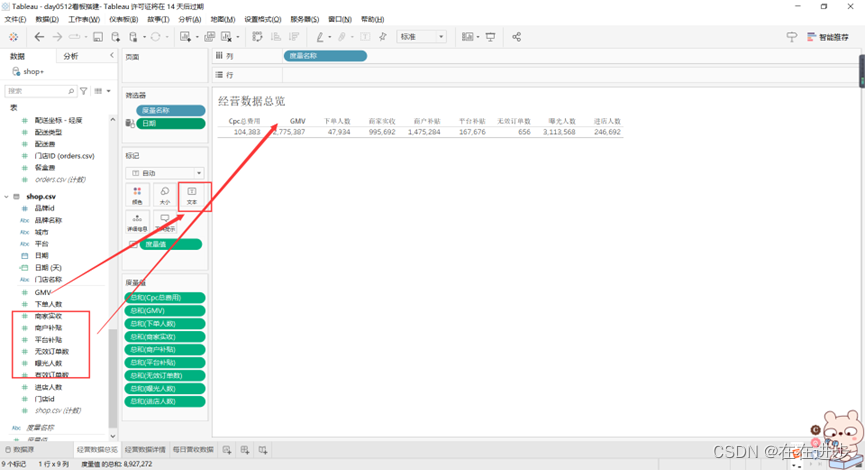Open the 分析(A) menu
The image size is (865, 470).
[190, 19]
